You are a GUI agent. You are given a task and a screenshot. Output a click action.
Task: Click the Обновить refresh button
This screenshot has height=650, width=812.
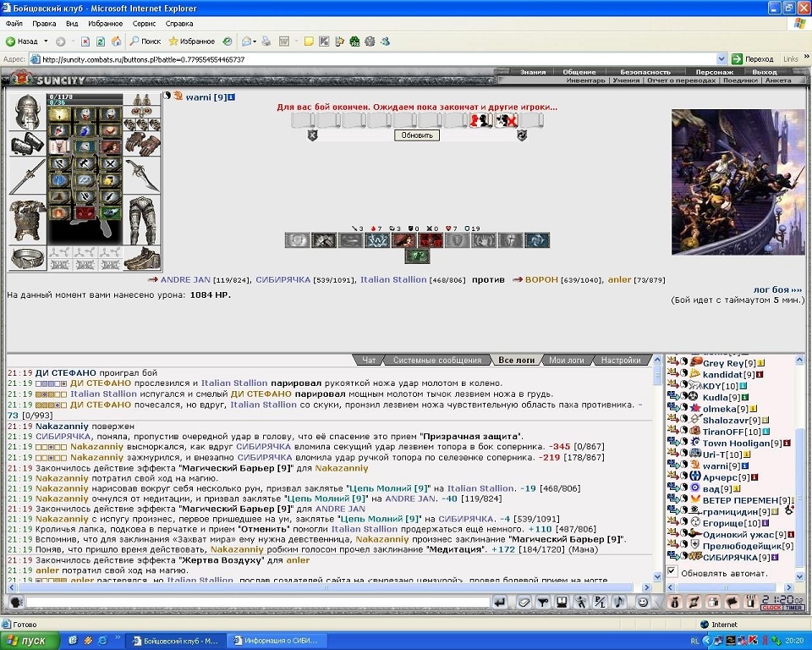417,135
